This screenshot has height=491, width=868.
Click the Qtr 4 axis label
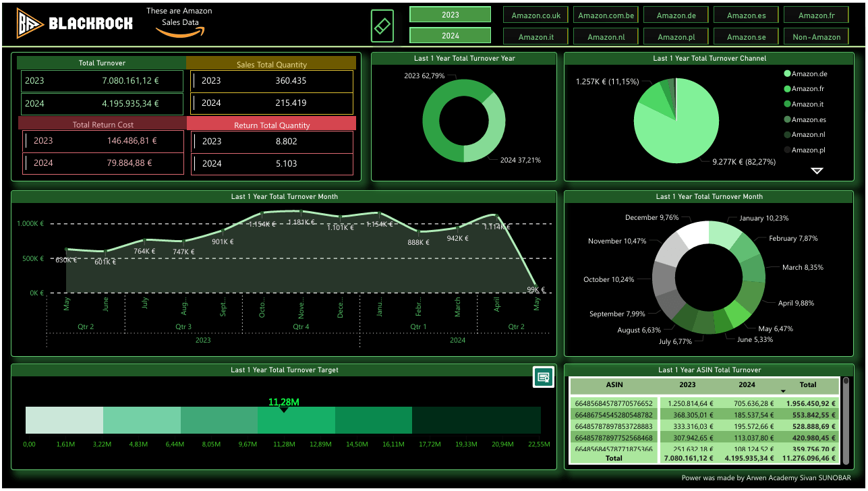(301, 326)
